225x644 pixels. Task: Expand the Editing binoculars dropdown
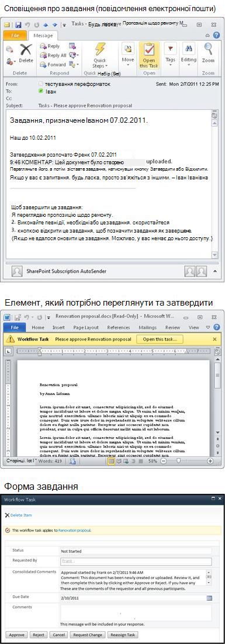(189, 54)
